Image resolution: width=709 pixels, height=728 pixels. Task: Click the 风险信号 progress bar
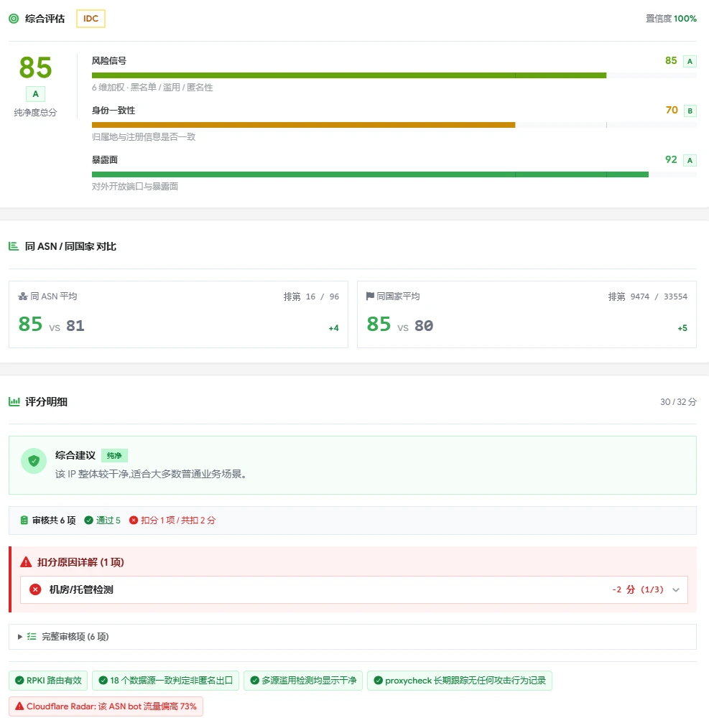(394, 75)
